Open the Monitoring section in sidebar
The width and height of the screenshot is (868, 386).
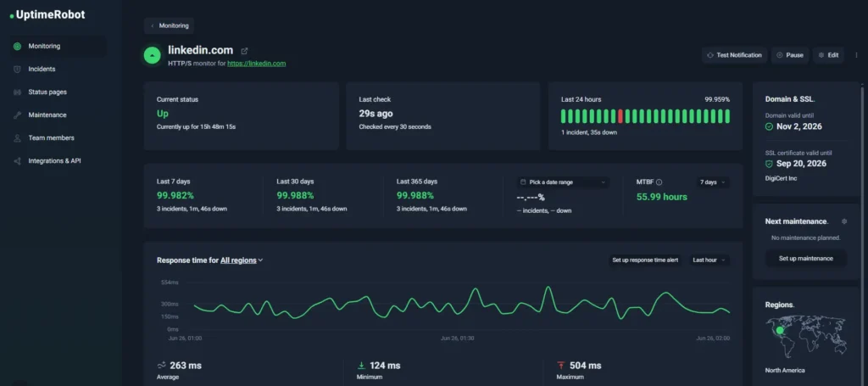click(58, 47)
